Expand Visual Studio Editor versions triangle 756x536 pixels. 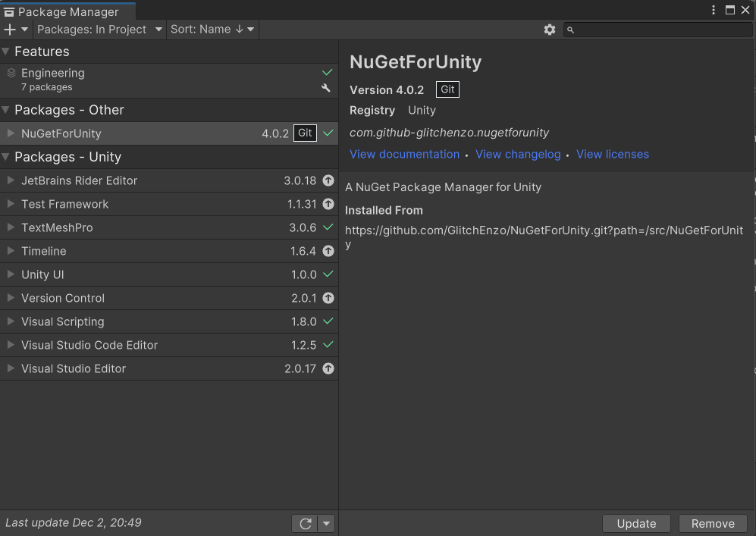(x=11, y=368)
